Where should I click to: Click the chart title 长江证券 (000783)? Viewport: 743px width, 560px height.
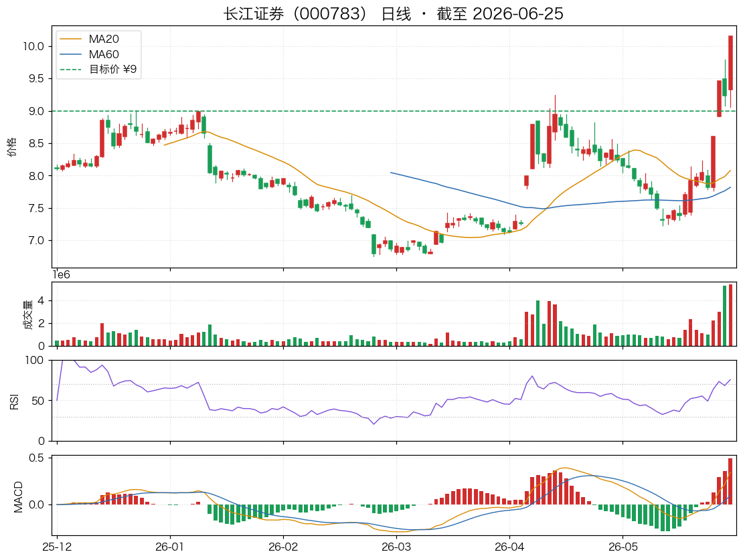point(295,13)
